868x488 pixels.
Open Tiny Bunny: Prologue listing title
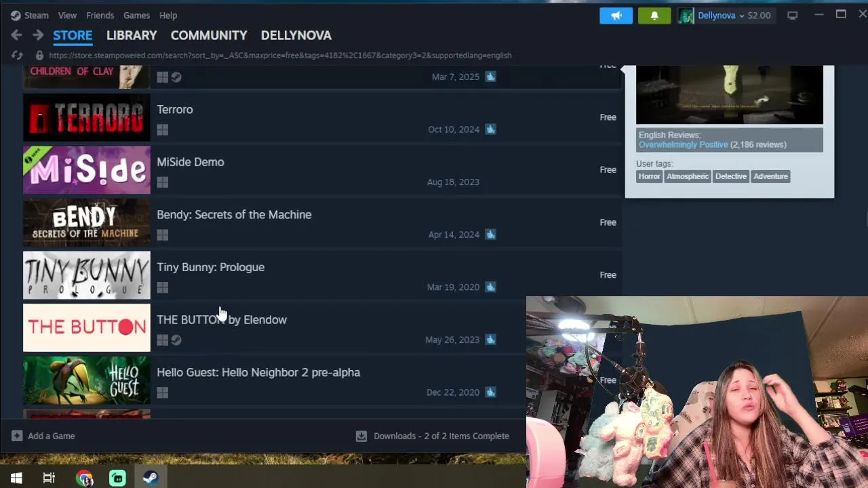point(211,267)
